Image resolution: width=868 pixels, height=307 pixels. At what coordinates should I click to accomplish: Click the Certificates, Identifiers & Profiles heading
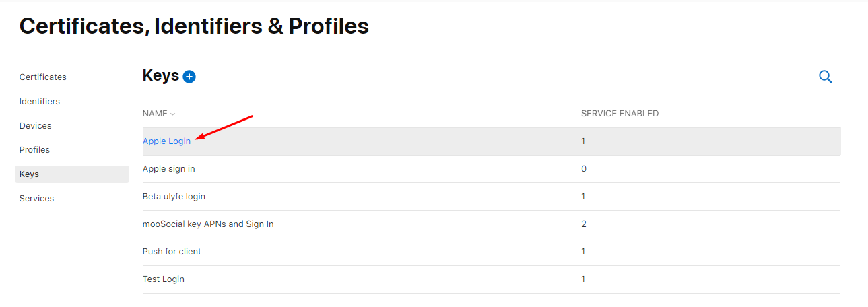point(194,26)
